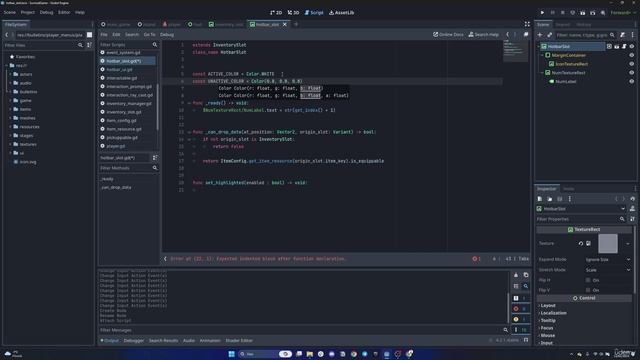Viewport: 640px width, 360px height.
Task: Open the Texture resource dropdown arrow
Action: (628, 244)
